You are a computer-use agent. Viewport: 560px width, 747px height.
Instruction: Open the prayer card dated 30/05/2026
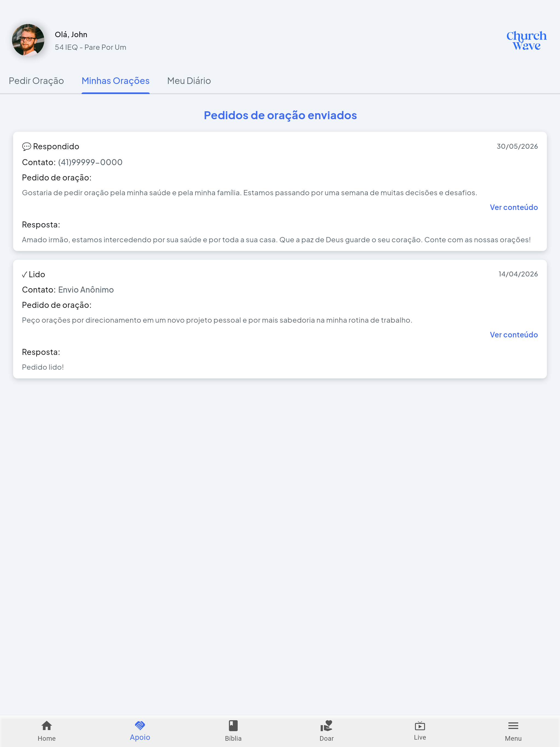(280, 191)
